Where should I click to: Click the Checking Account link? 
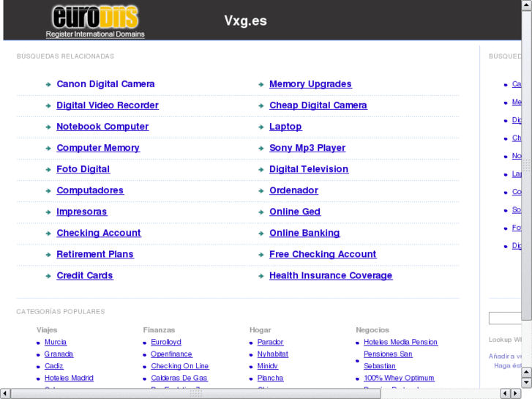(99, 233)
